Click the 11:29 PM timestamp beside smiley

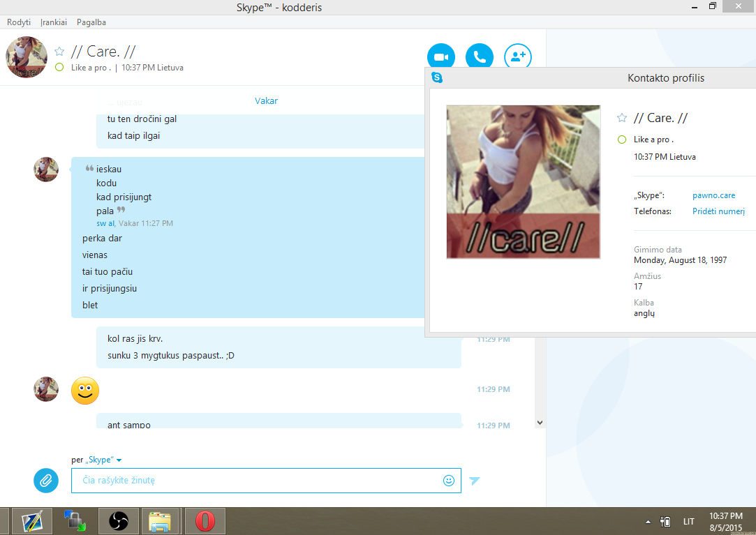494,389
